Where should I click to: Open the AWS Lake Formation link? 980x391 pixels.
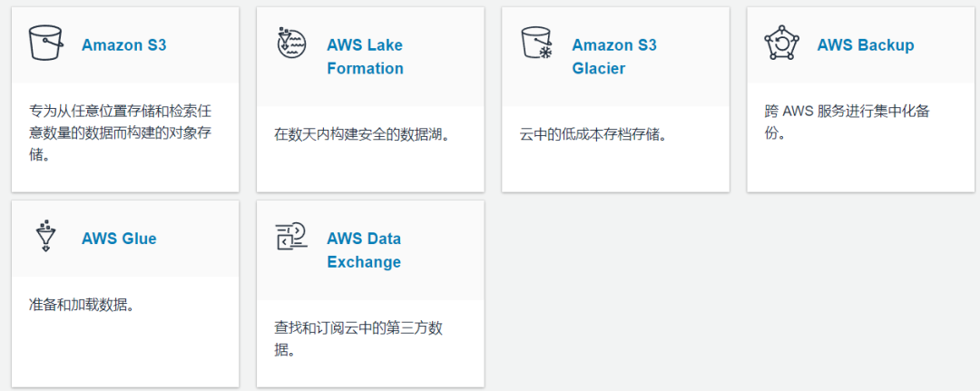click(365, 56)
